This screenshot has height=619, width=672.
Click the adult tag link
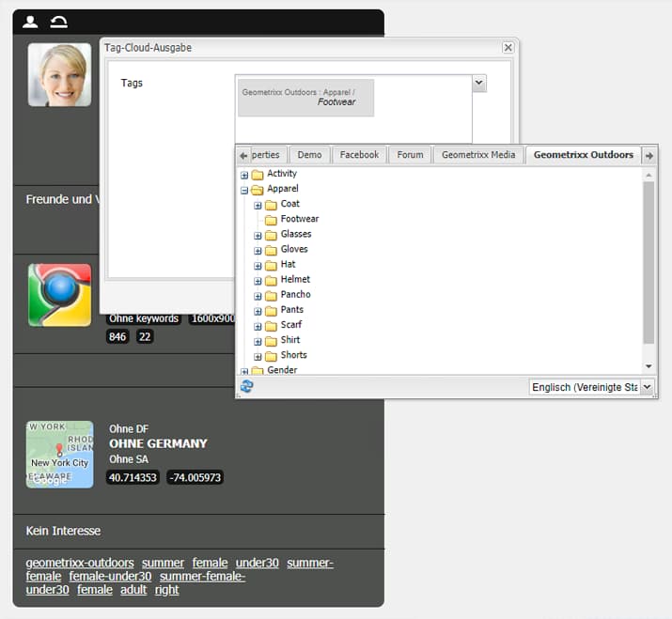pyautogui.click(x=133, y=590)
